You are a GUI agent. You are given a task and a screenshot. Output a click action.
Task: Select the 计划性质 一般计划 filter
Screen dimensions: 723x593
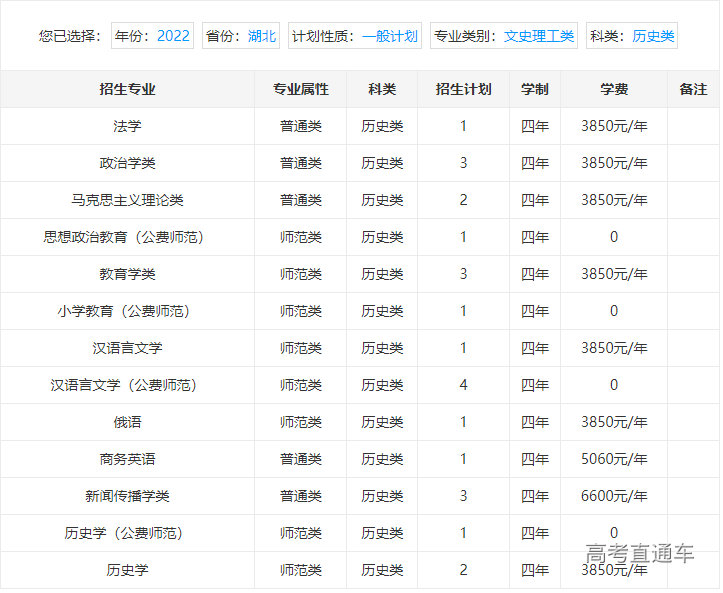(355, 36)
